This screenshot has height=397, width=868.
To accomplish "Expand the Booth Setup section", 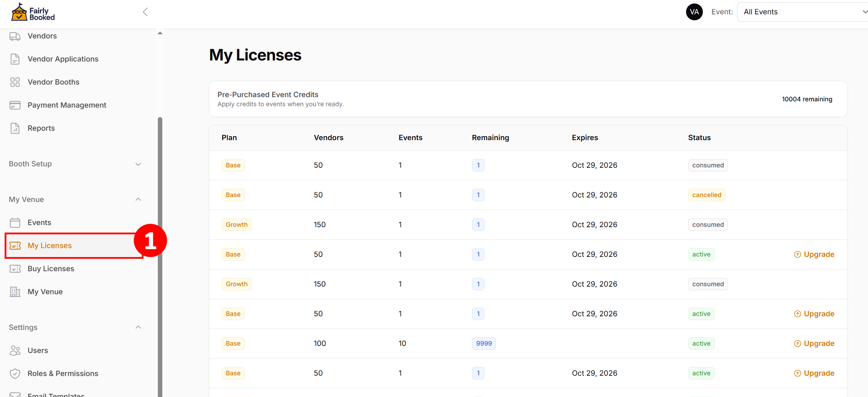I will (138, 164).
